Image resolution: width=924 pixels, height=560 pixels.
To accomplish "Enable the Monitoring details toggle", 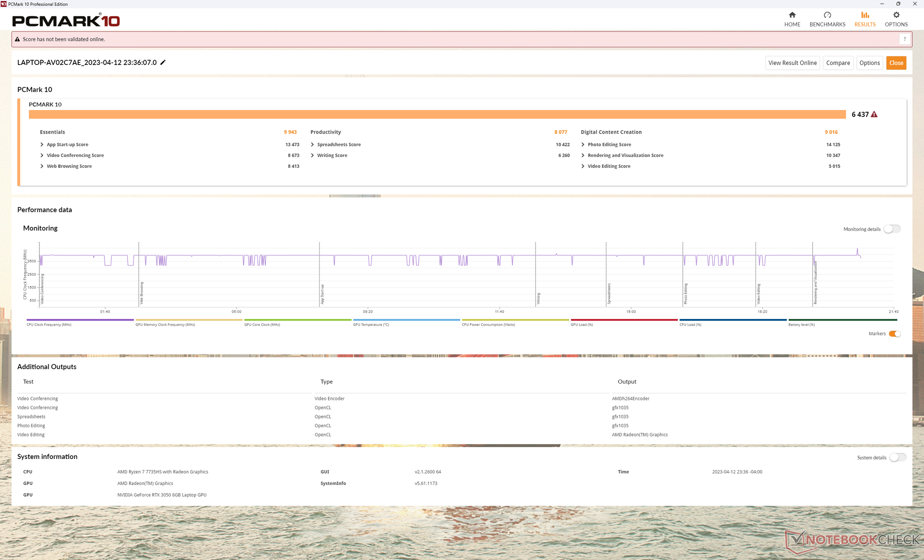I will [x=892, y=229].
